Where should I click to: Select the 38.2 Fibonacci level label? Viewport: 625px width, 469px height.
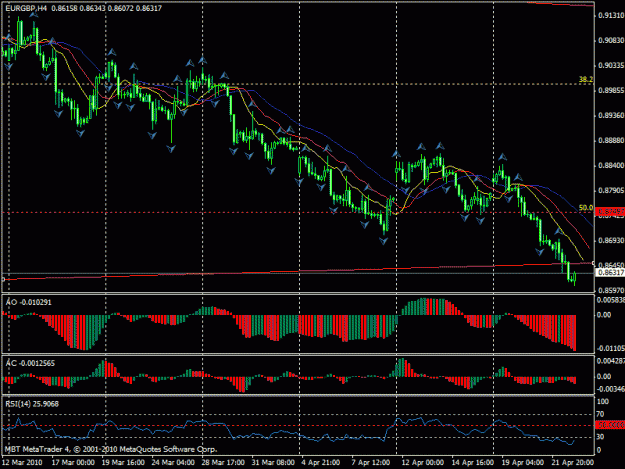[x=586, y=80]
